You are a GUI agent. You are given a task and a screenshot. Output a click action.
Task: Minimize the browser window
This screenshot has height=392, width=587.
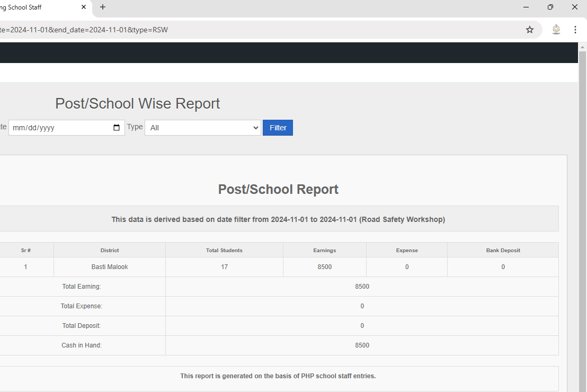click(x=526, y=7)
